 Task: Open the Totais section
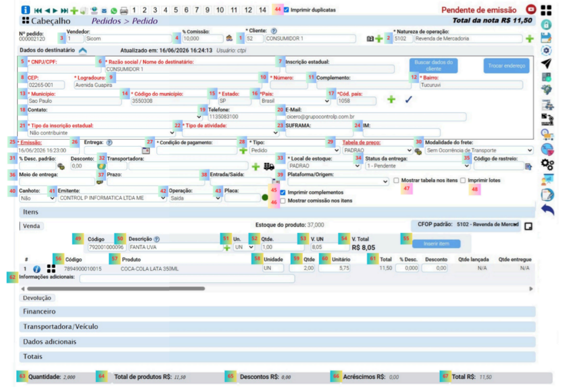(277, 357)
